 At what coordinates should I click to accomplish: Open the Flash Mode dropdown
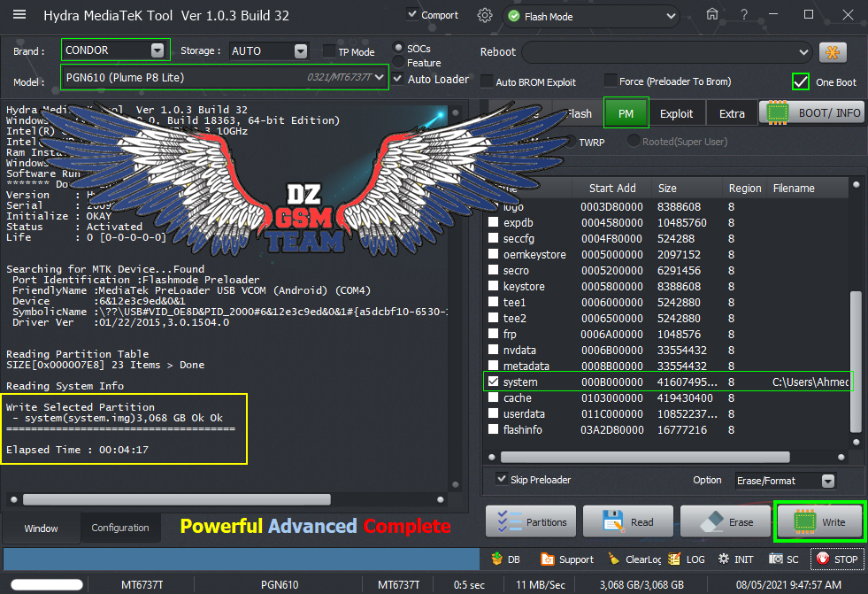(672, 16)
